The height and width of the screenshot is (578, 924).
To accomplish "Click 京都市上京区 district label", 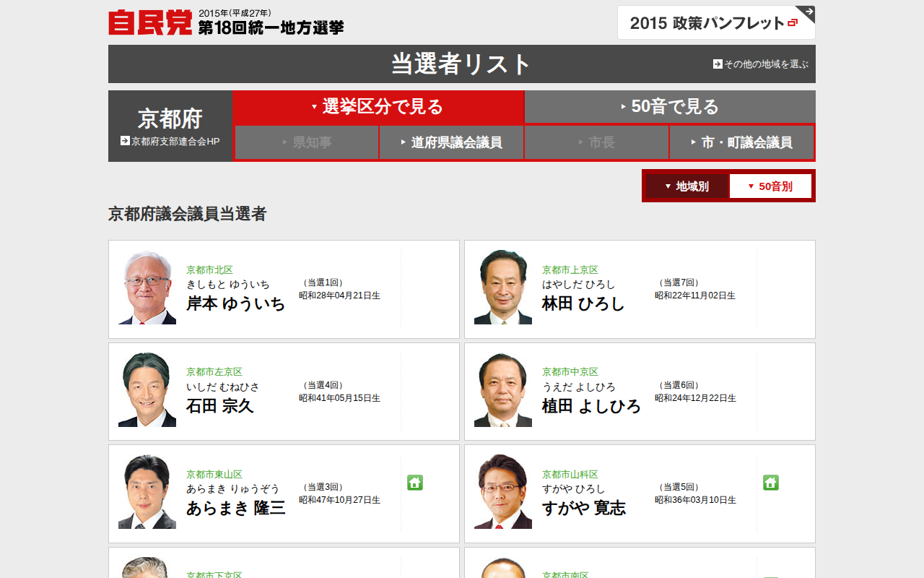I will (x=570, y=269).
